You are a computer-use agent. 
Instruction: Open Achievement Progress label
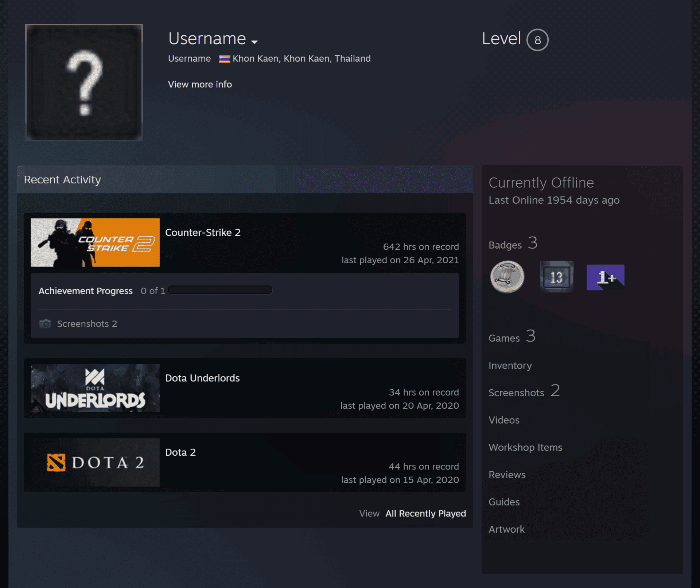[x=86, y=291]
